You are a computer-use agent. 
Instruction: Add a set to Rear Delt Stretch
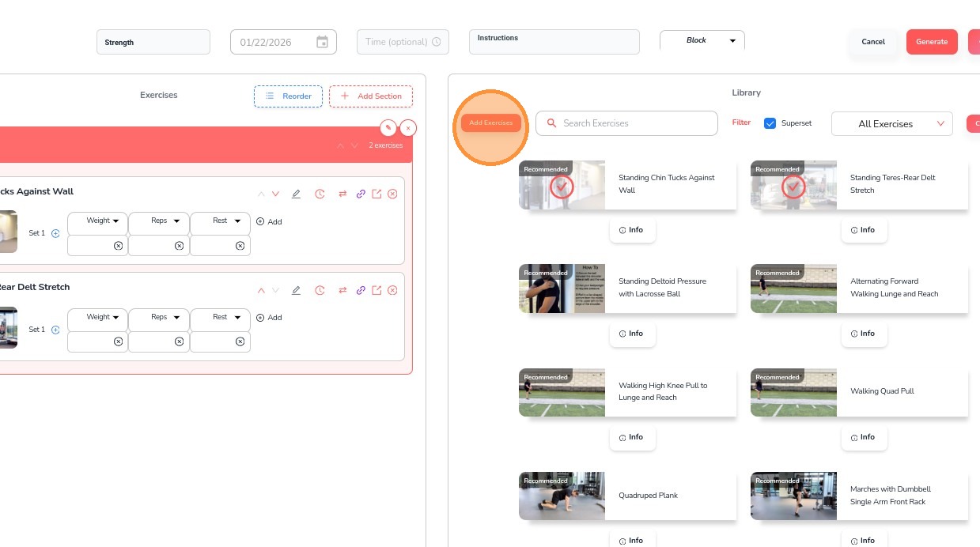click(55, 330)
